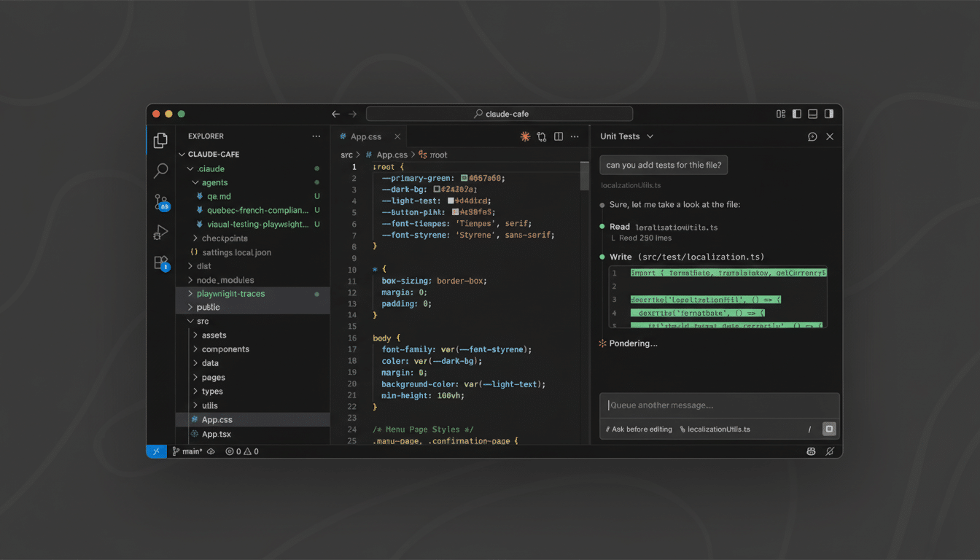Image resolution: width=980 pixels, height=560 pixels.
Task: Open the Run and Debug view
Action: (160, 233)
